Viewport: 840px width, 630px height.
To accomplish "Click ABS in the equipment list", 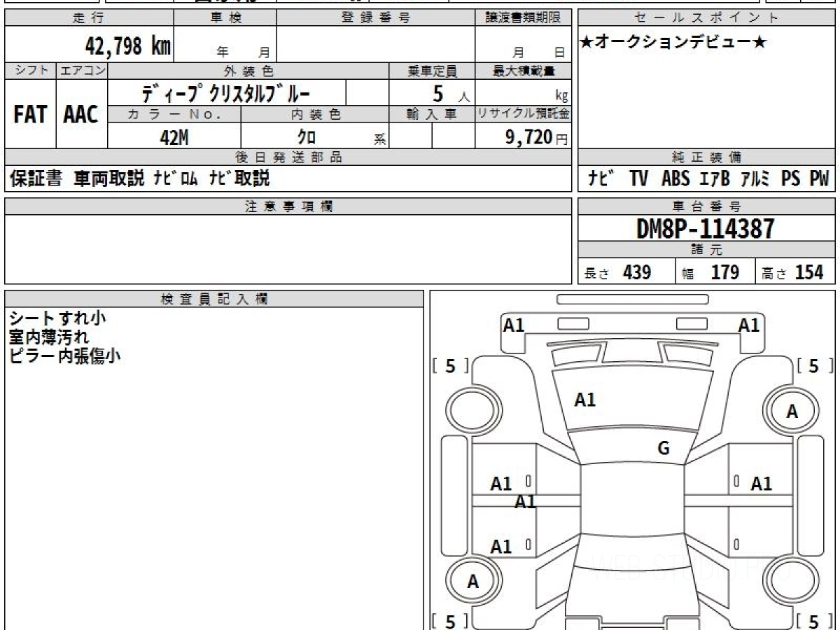I will [675, 178].
